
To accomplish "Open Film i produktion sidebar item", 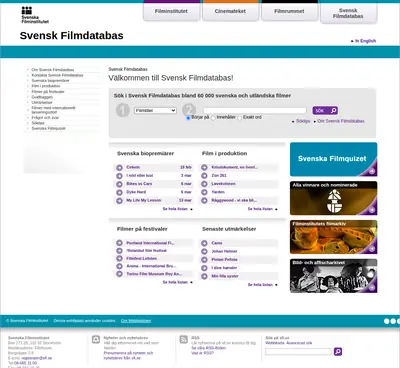I will (46, 86).
